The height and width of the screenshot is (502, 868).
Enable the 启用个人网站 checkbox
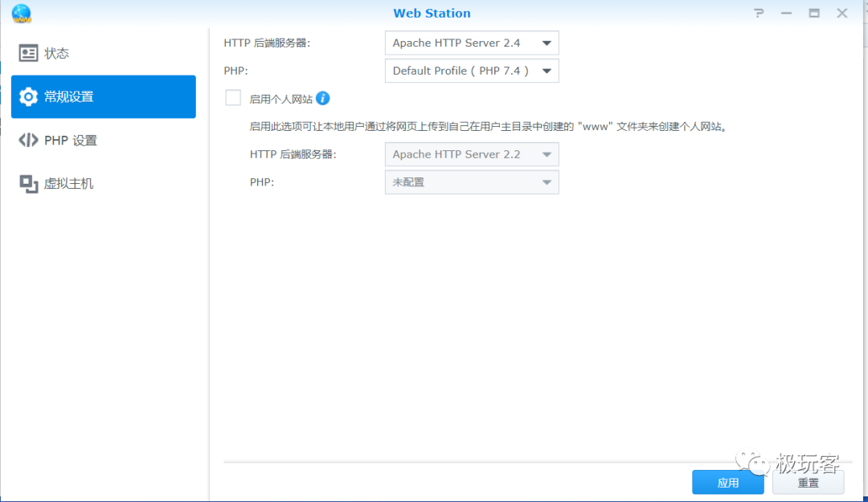pyautogui.click(x=233, y=98)
